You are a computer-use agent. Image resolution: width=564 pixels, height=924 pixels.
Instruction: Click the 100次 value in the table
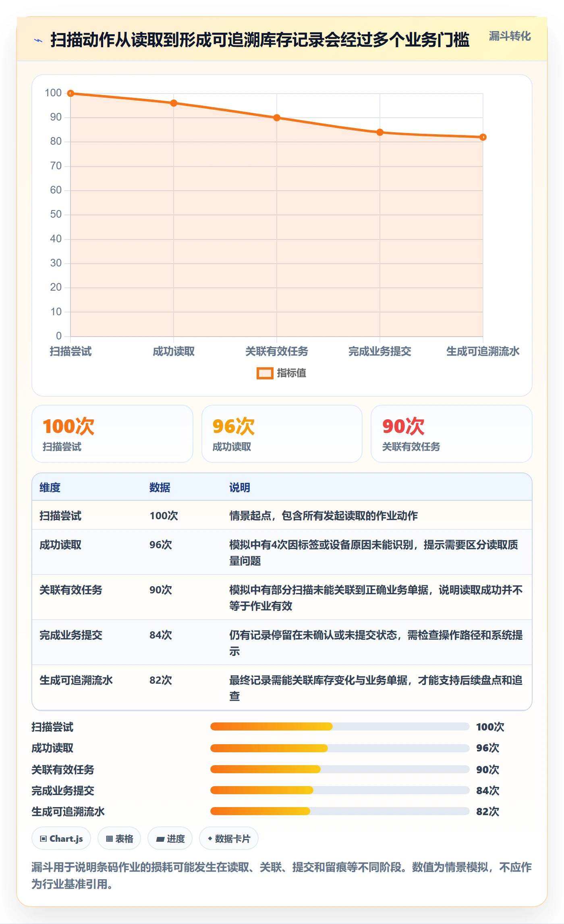tap(164, 516)
